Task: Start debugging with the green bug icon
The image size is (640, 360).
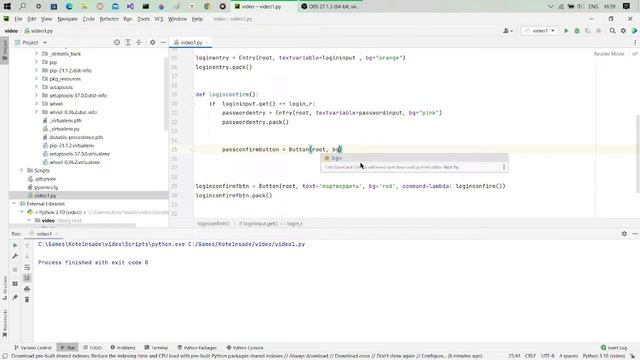Action: click(x=577, y=31)
